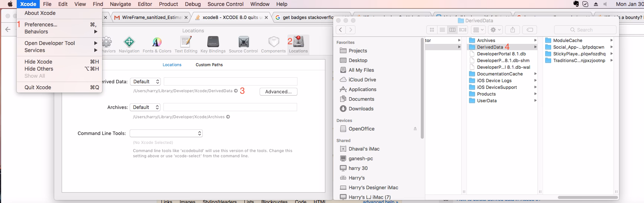Switch to the Locations sub-tab
Viewport: 644px width, 203px height.
point(172,65)
